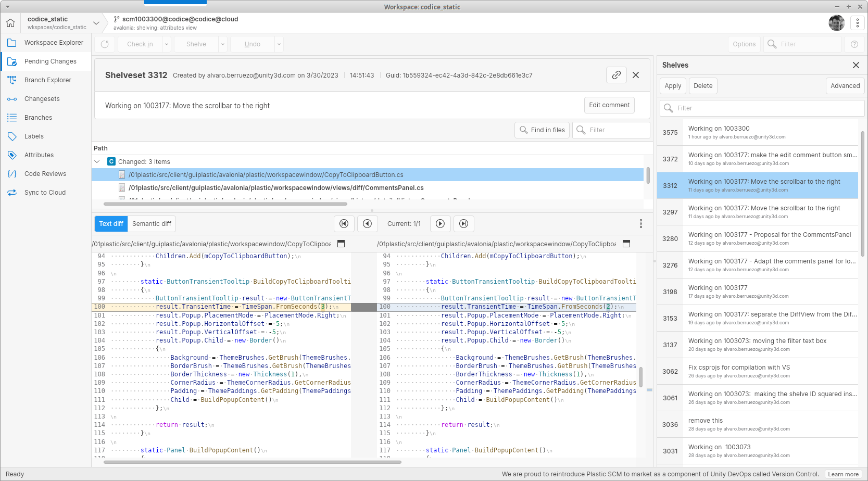Image resolution: width=868 pixels, height=481 pixels.
Task: Open the Shelve button dropdown arrow
Action: pos(223,44)
